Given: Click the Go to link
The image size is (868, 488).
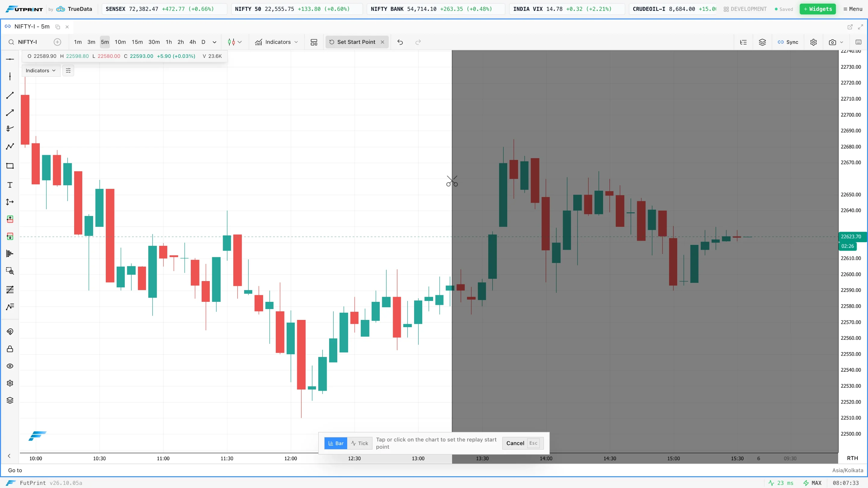Looking at the screenshot, I should click(15, 470).
